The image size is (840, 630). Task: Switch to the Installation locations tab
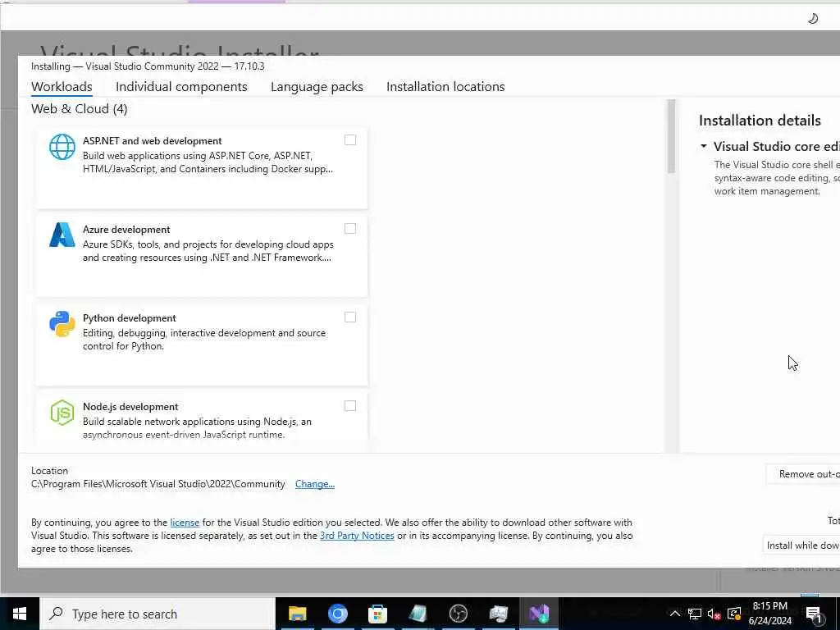[445, 87]
